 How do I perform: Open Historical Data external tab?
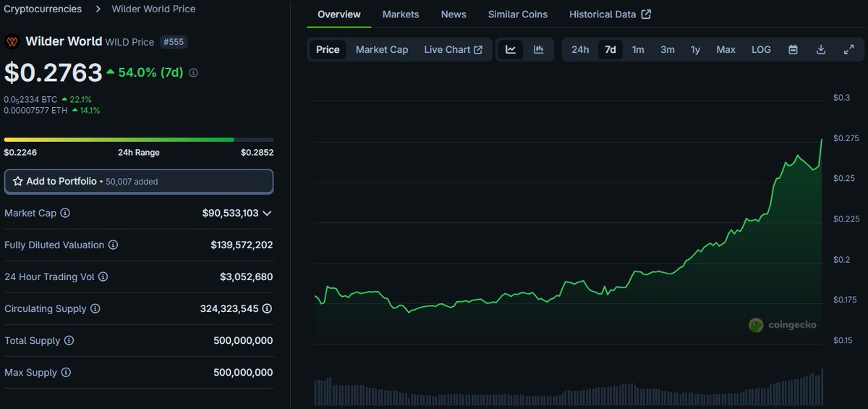[x=610, y=14]
